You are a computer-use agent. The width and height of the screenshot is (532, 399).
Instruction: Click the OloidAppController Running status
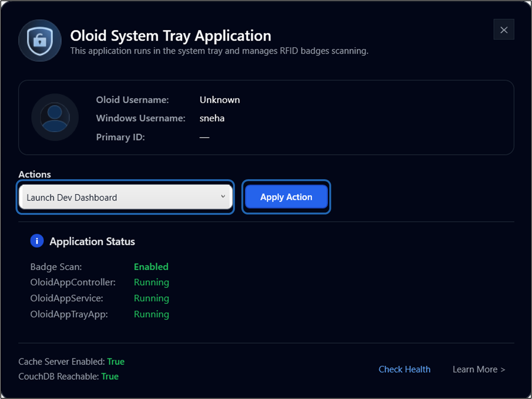pos(152,282)
